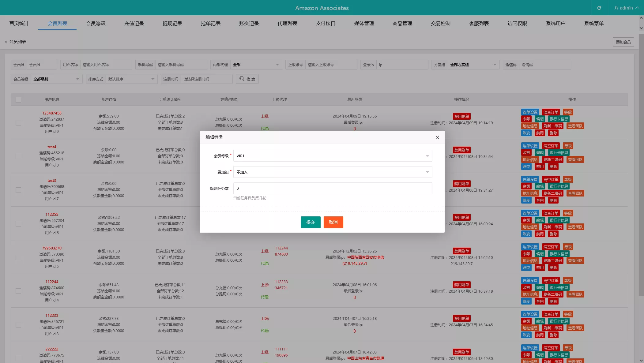Click the magnifier 搜索 search button
Screen dimensions: 644x363
click(247, 79)
